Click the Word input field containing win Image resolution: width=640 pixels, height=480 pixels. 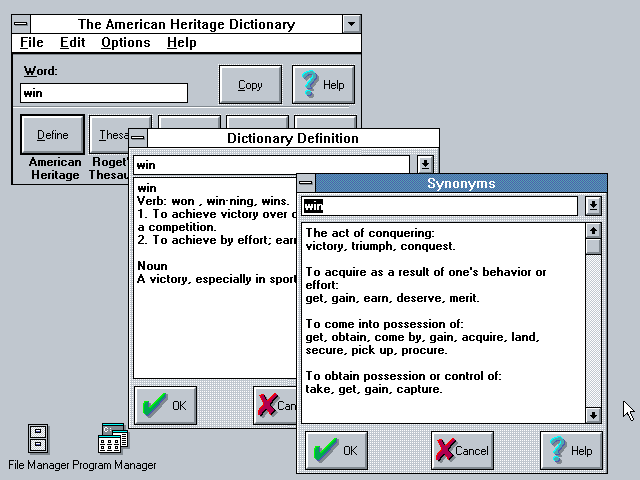click(x=104, y=93)
